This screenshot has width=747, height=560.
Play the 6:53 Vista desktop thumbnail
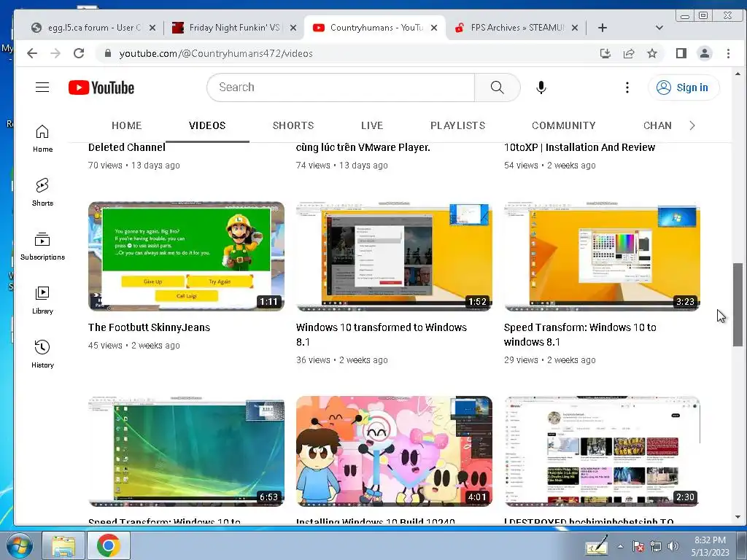click(x=186, y=451)
